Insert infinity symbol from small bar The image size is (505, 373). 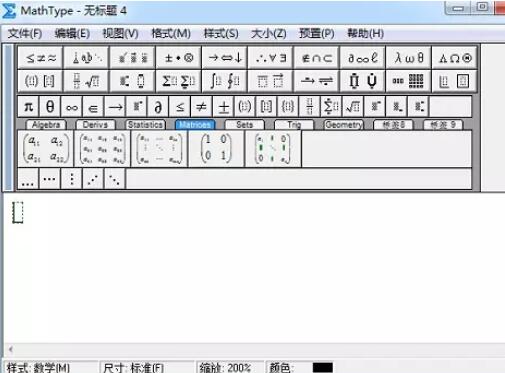tap(72, 107)
